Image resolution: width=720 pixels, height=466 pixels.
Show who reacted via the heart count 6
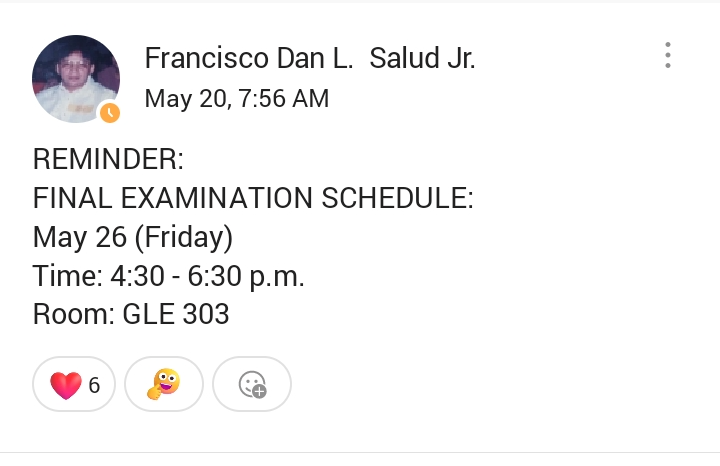pos(94,385)
